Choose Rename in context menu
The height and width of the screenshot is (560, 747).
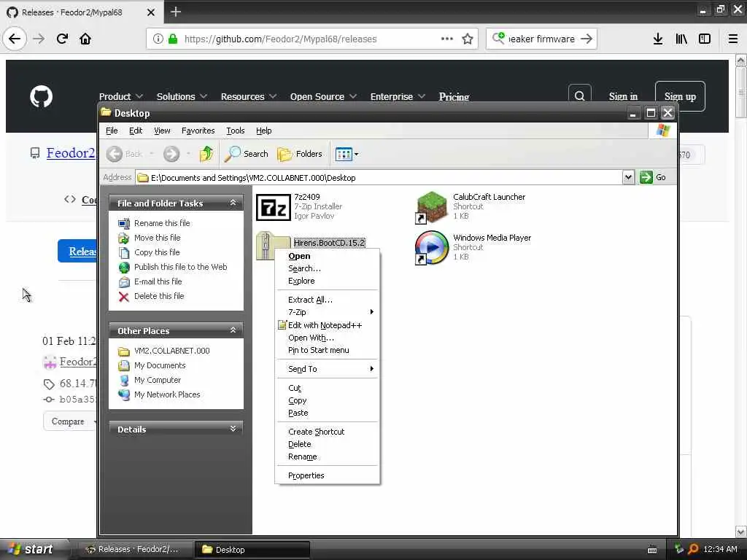coord(328,456)
